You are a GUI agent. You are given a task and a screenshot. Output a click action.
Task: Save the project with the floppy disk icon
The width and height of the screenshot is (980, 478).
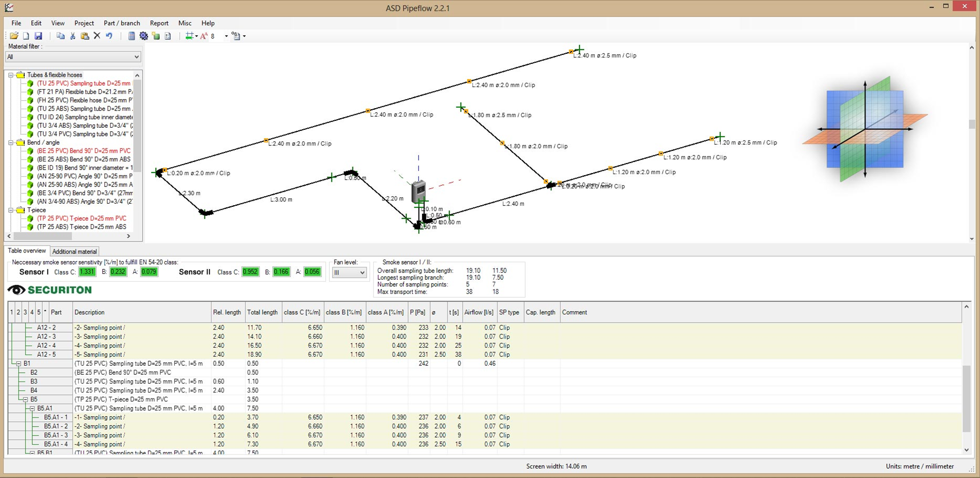(x=38, y=36)
